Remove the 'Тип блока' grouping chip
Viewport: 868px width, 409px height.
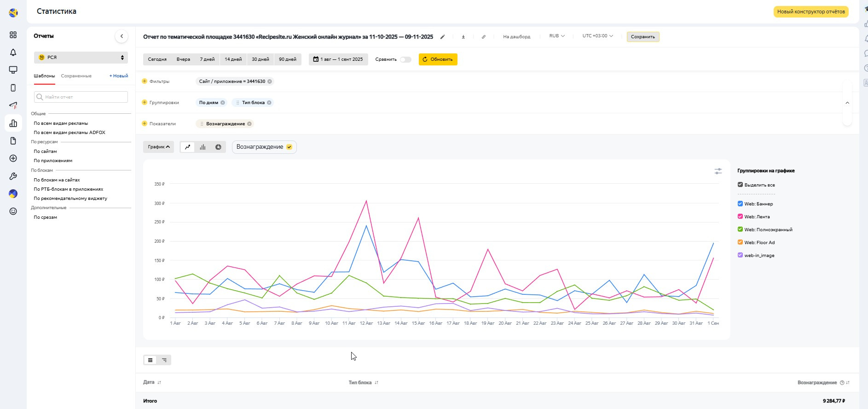click(x=269, y=103)
